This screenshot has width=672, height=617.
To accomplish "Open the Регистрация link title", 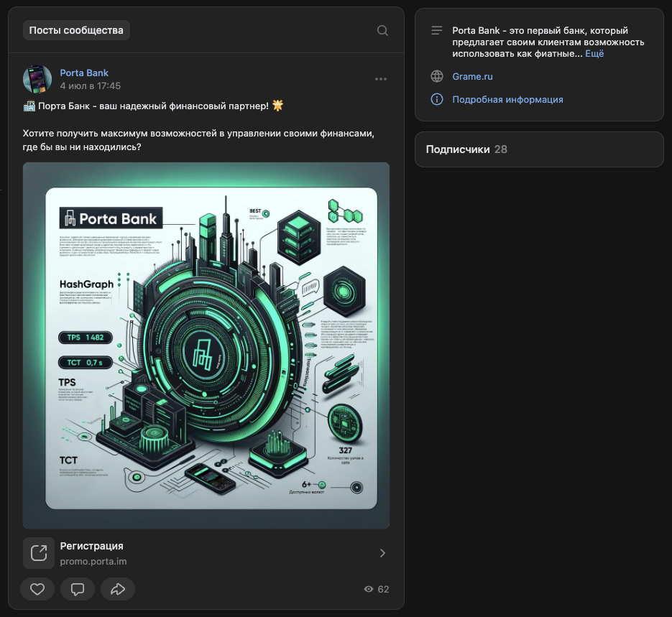I will 91,546.
